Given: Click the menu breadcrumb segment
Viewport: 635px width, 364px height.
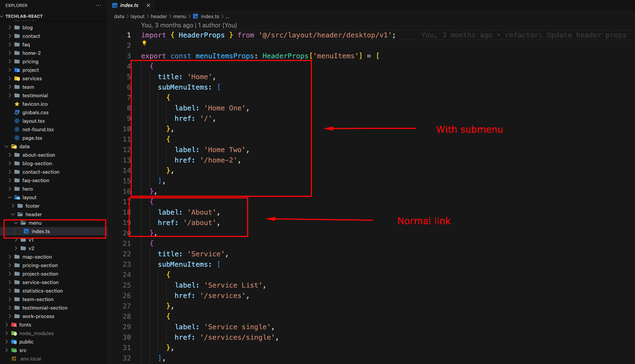Looking at the screenshot, I should 179,17.
